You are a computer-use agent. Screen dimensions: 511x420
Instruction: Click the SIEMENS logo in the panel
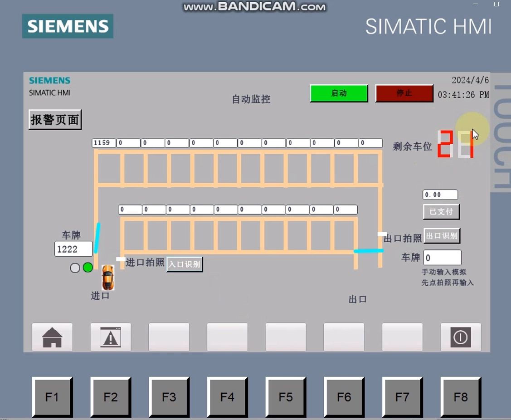tap(49, 80)
